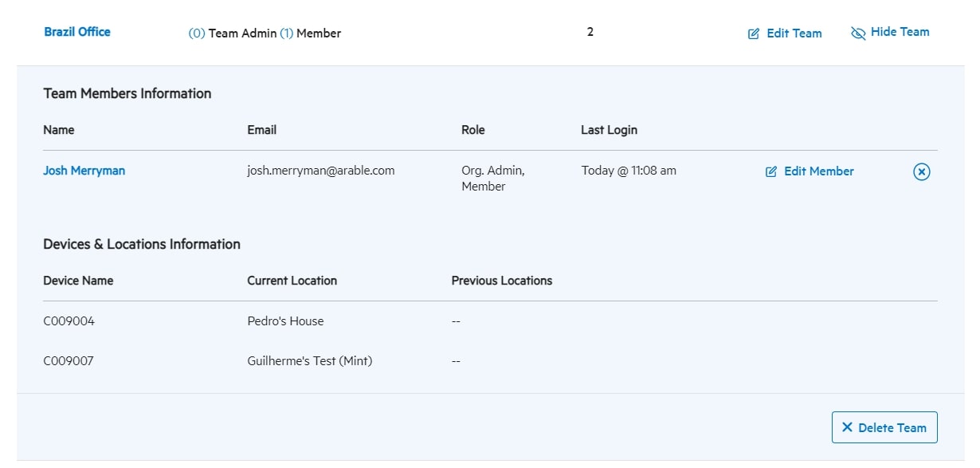
Task: Select the Team Members Information section header
Action: 127,93
